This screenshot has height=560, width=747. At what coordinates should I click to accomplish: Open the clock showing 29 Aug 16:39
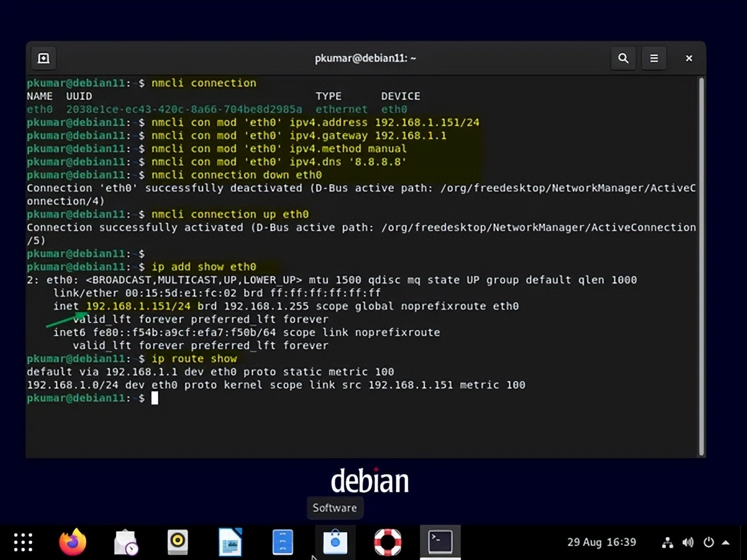point(601,542)
